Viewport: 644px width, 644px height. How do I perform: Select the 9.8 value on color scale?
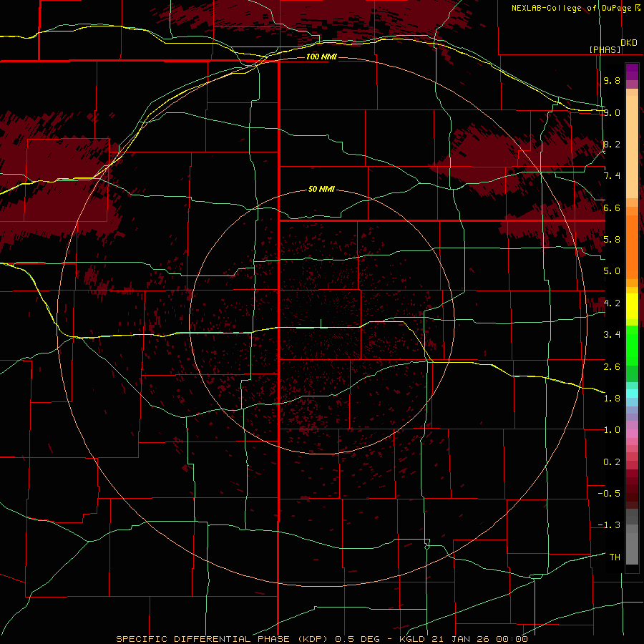coord(612,80)
